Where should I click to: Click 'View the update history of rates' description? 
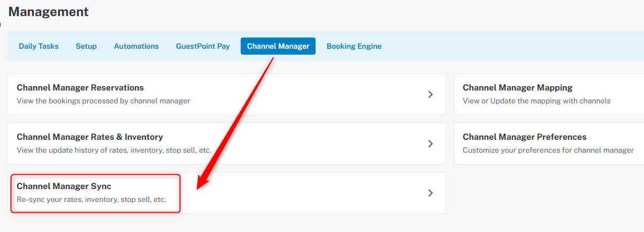click(x=114, y=150)
